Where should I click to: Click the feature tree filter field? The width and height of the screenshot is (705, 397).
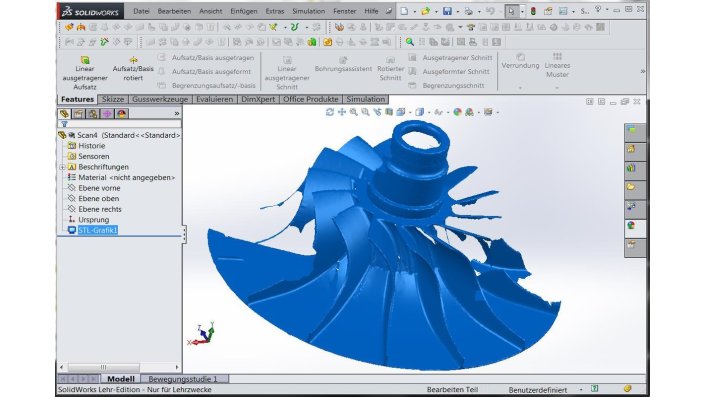pos(120,124)
